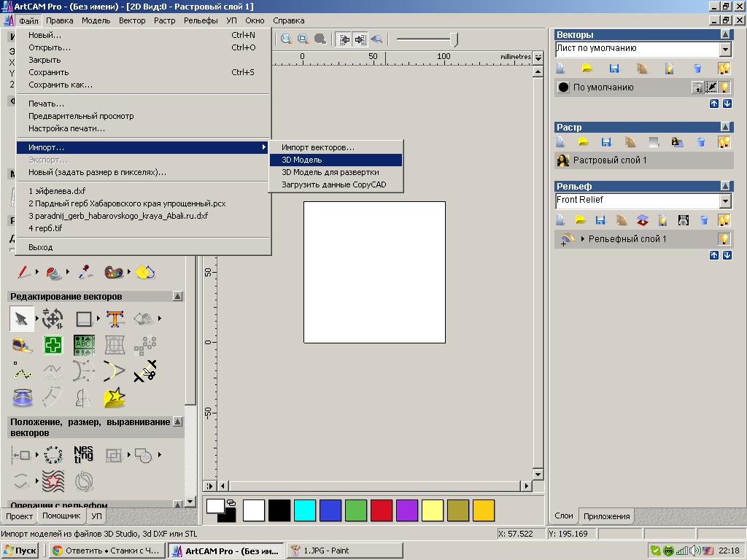Open the Nesting tool
The height and width of the screenshot is (560, 747).
pos(83,455)
